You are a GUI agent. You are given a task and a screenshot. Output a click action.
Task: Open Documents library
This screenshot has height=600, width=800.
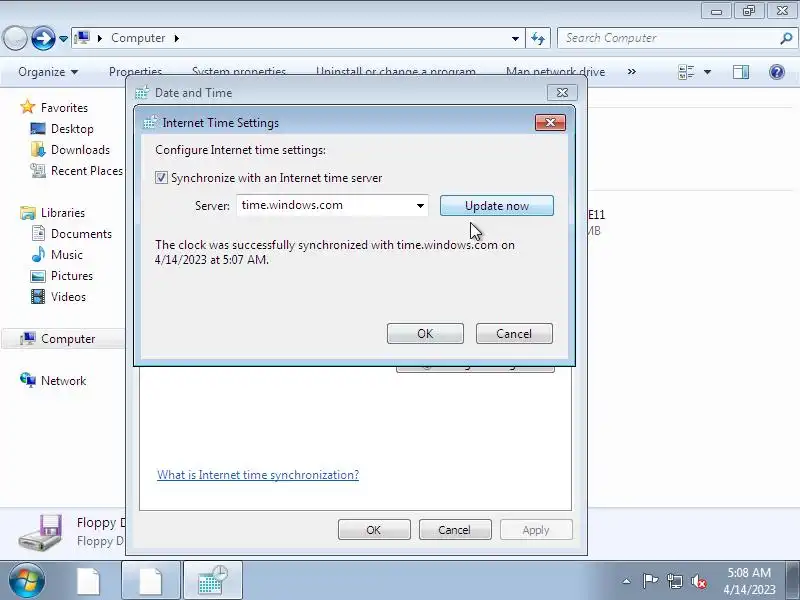coord(81,234)
